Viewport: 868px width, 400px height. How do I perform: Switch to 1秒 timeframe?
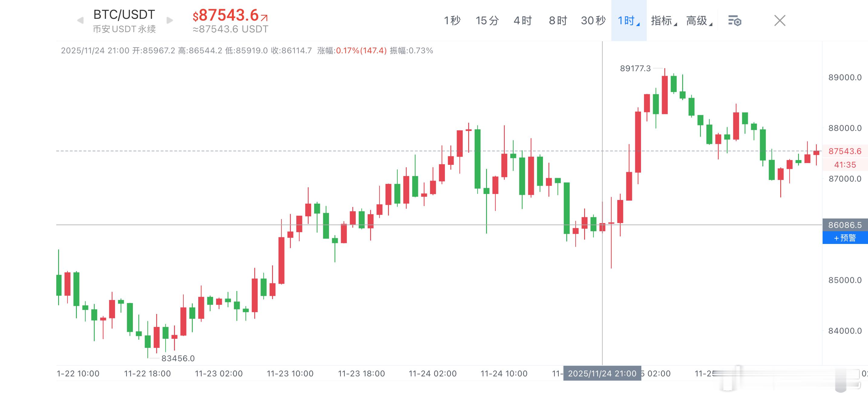[452, 21]
